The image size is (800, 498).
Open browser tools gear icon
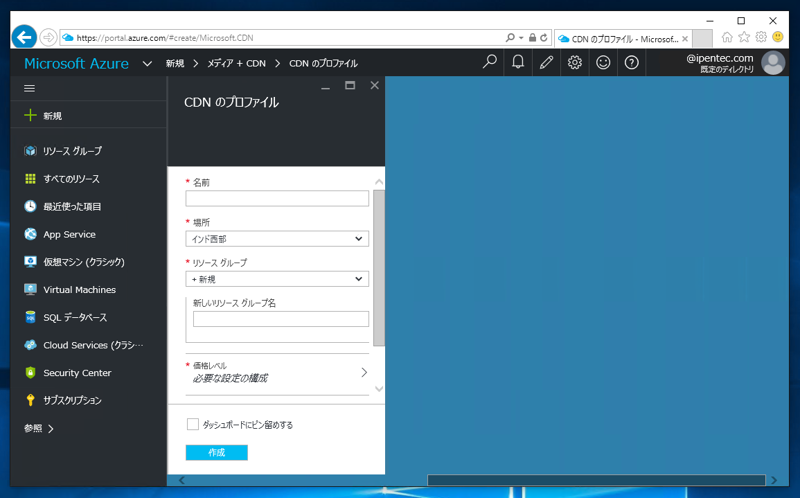[x=761, y=37]
